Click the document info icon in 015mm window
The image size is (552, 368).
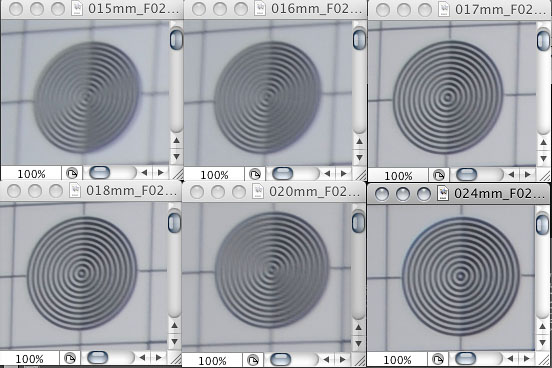[72, 173]
